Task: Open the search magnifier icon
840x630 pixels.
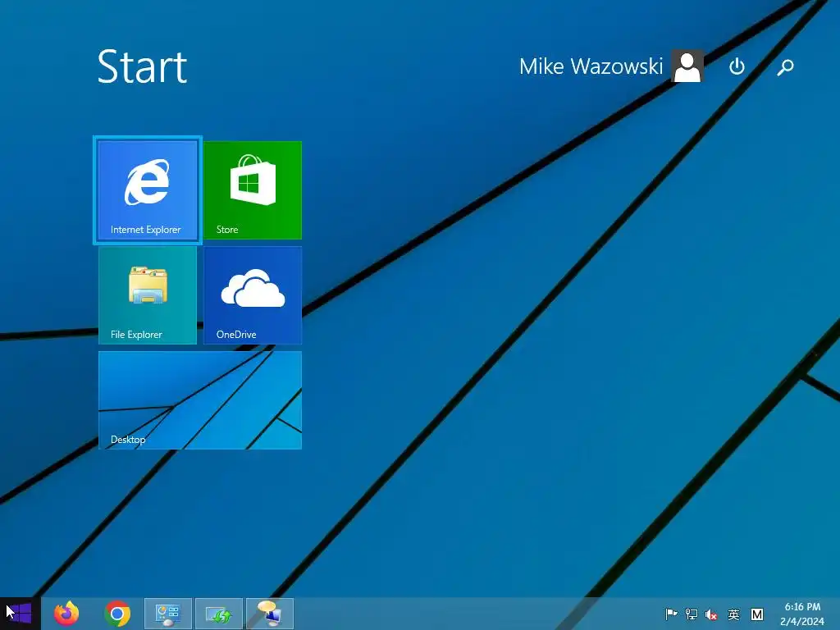Action: (x=785, y=67)
